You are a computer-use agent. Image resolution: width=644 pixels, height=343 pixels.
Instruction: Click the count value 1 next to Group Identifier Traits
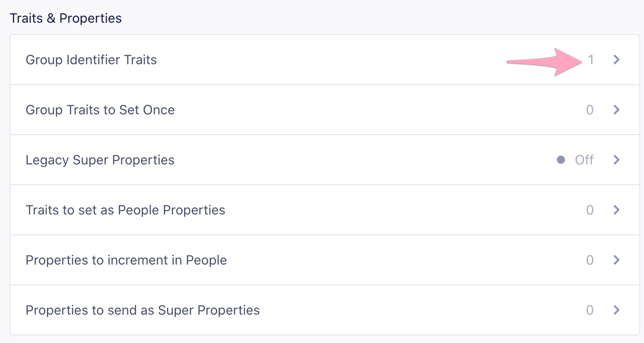click(592, 60)
